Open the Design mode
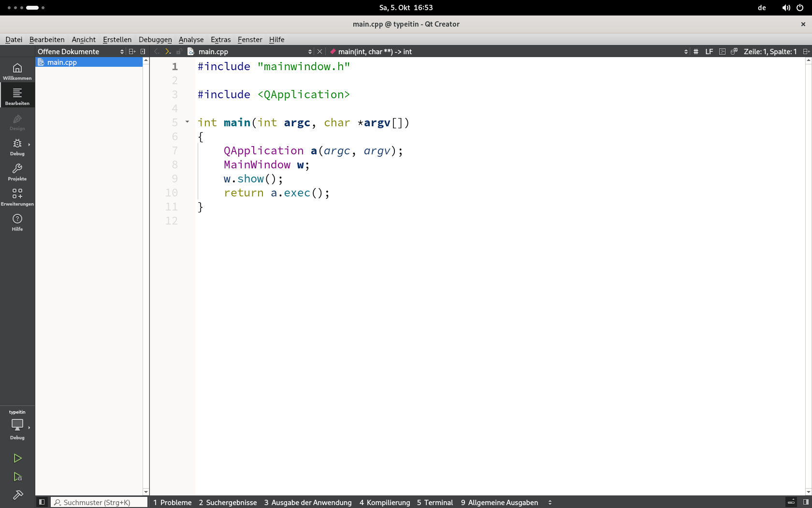 point(17,121)
